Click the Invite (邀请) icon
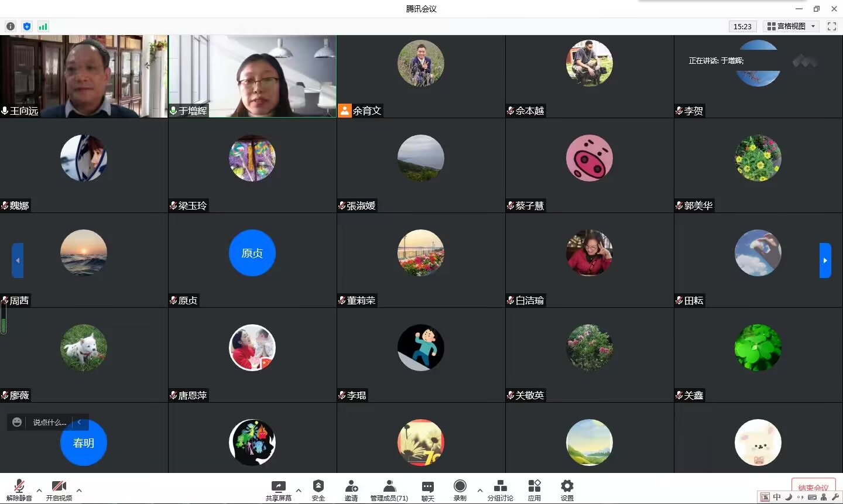The image size is (843, 504). (x=351, y=490)
